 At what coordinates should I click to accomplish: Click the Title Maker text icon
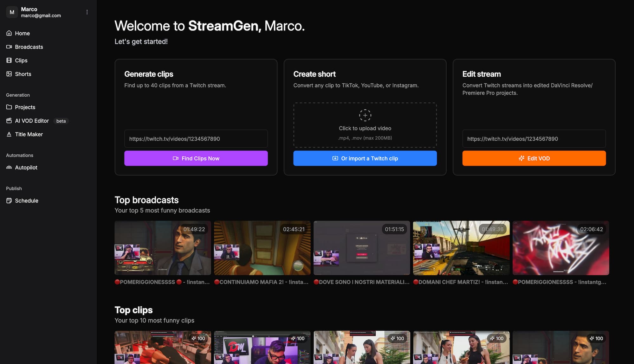[x=9, y=134]
